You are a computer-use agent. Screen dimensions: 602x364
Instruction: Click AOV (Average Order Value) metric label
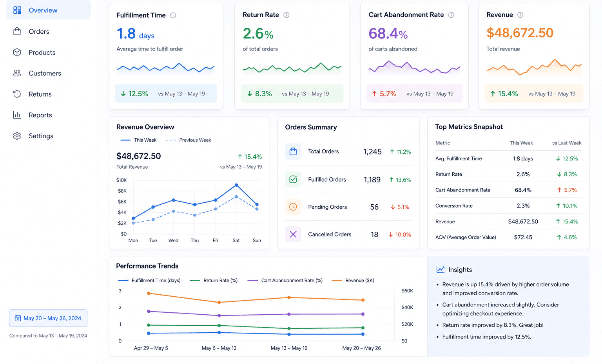pyautogui.click(x=466, y=237)
